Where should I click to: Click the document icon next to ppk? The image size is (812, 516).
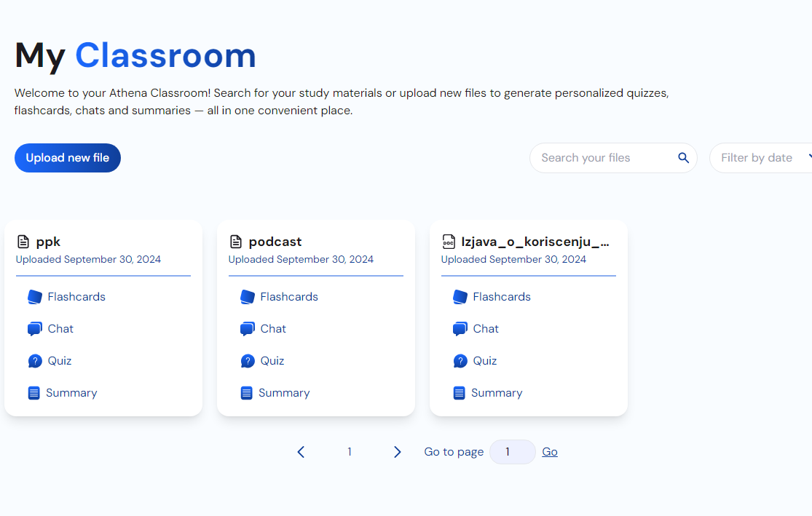click(x=24, y=242)
